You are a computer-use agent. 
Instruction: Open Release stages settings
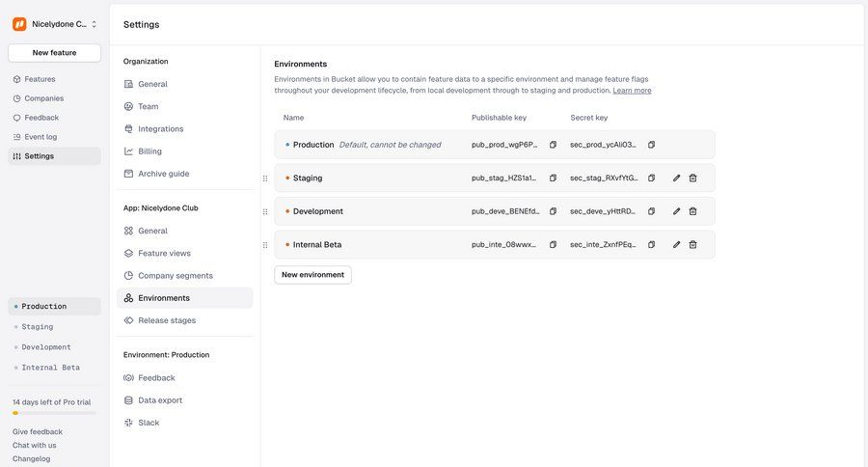pyautogui.click(x=185, y=320)
